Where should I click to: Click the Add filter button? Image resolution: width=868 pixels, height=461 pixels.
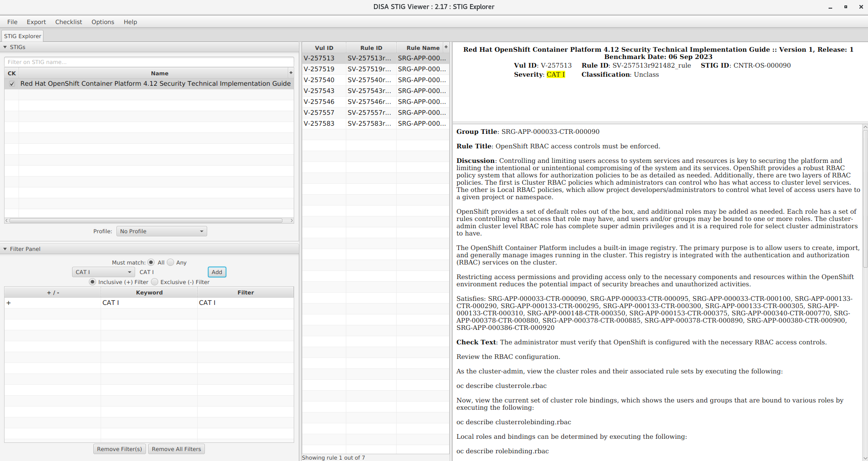(x=217, y=272)
